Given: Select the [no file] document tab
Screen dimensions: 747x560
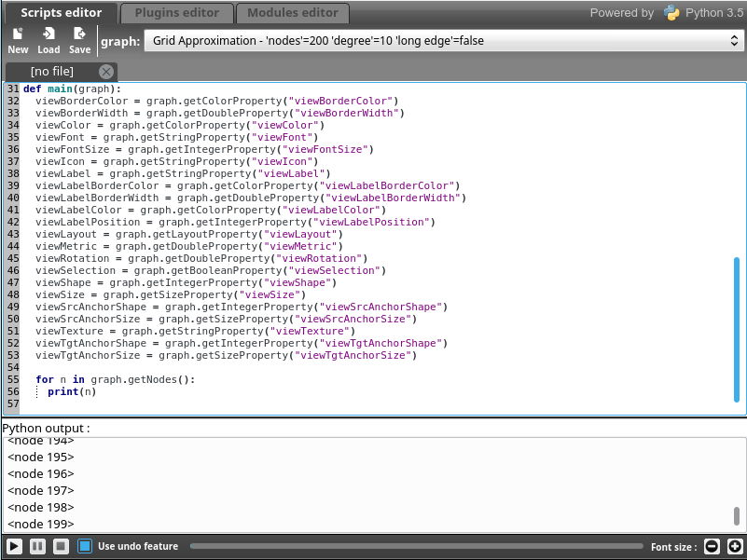Looking at the screenshot, I should point(51,72).
